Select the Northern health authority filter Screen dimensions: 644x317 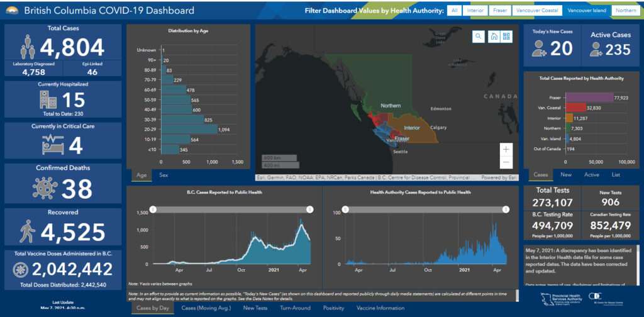tap(625, 11)
